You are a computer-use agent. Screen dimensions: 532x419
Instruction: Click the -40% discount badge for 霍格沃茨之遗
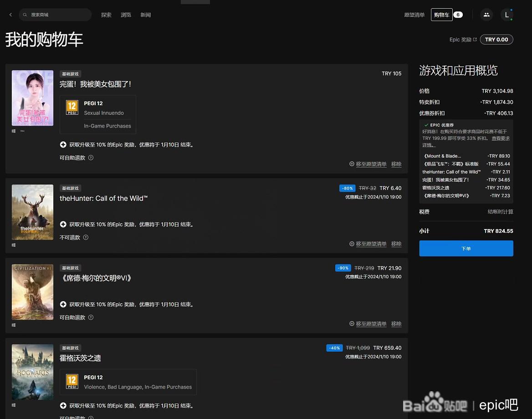[x=334, y=348]
